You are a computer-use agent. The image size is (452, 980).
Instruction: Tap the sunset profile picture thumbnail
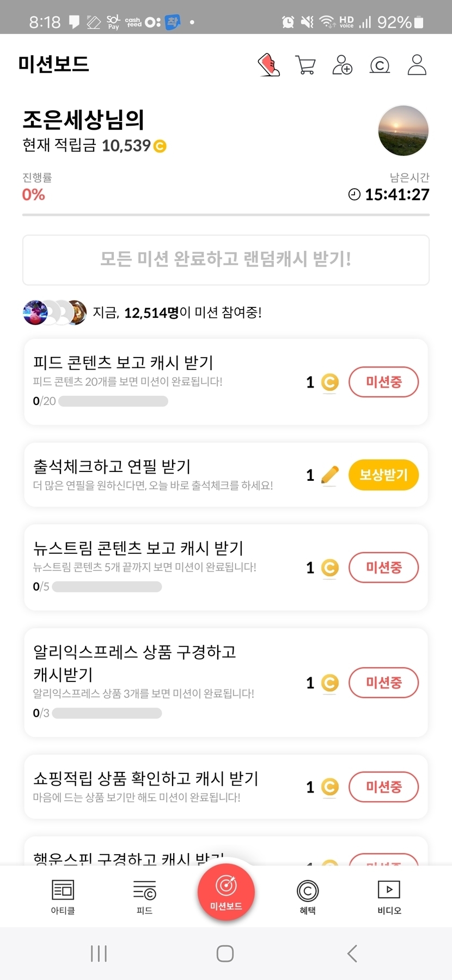403,131
